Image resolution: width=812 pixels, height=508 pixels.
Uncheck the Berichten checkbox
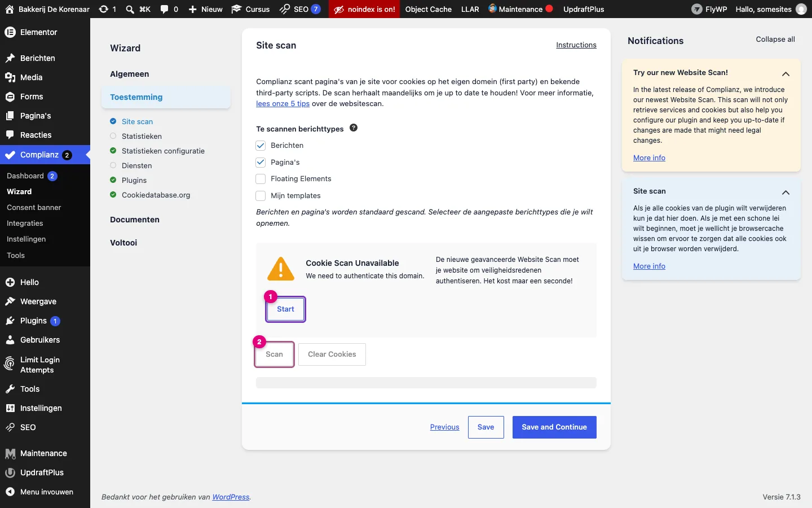click(x=261, y=146)
